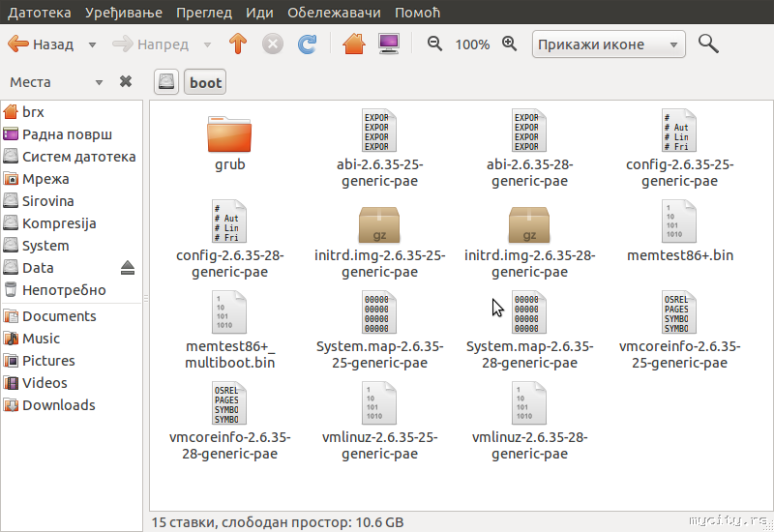Select Kompresija drive in sidebar
This screenshot has height=532, width=774.
(x=72, y=223)
